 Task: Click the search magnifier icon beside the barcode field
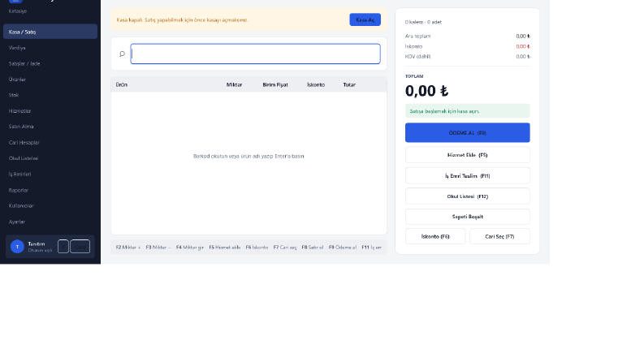[122, 54]
